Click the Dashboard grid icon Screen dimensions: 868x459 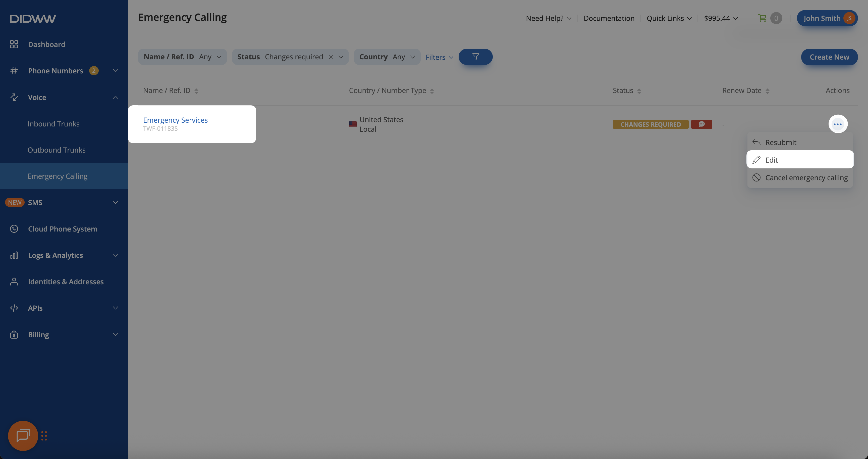[x=14, y=44]
